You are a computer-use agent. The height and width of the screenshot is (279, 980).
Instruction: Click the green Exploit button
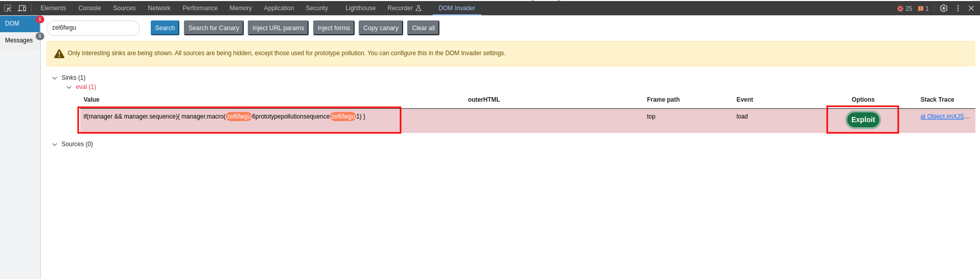(x=863, y=120)
